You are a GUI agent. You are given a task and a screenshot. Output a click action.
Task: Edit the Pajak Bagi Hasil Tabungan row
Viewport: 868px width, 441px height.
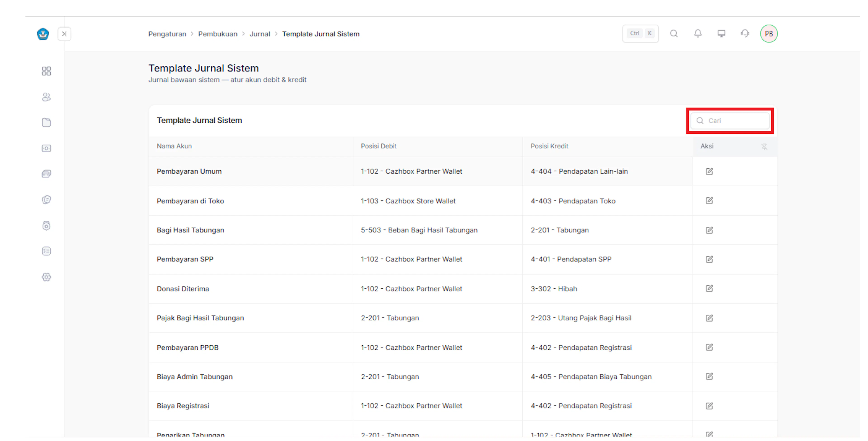coord(709,318)
